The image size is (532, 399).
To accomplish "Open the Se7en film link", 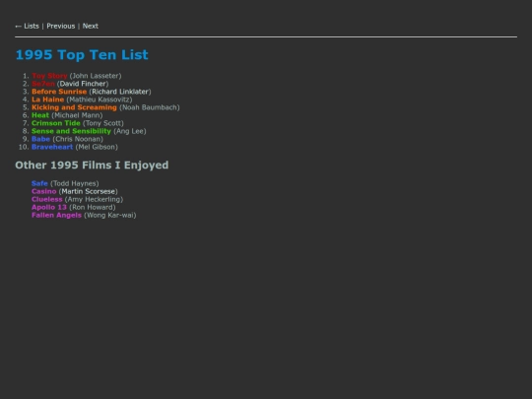I will [x=43, y=84].
